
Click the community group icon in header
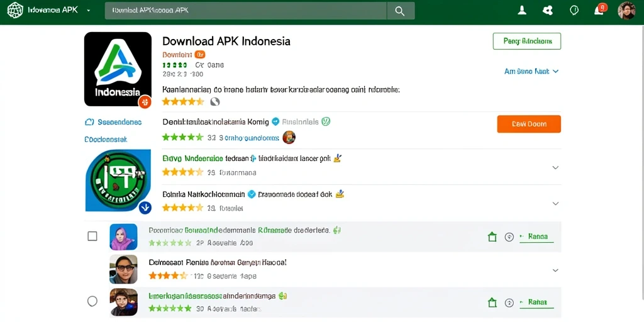point(548,10)
